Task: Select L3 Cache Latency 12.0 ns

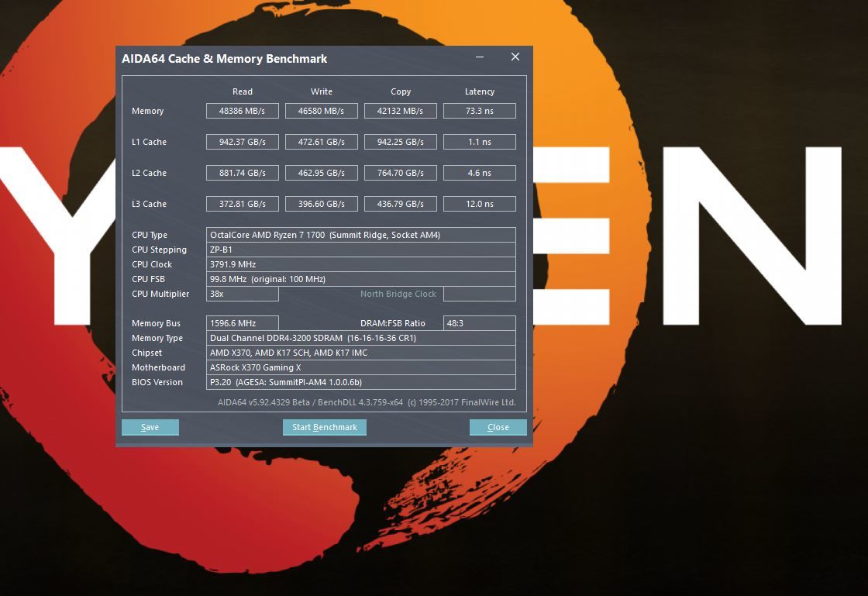Action: tap(480, 204)
